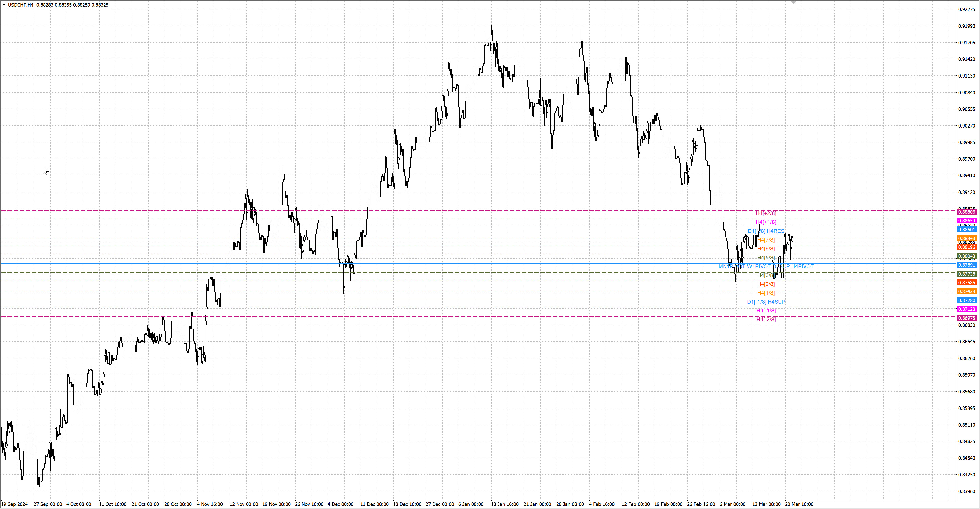Open the USDCHF,H4 chart dropdown triangle
Screen dimensions: 980x509
pos(4,5)
